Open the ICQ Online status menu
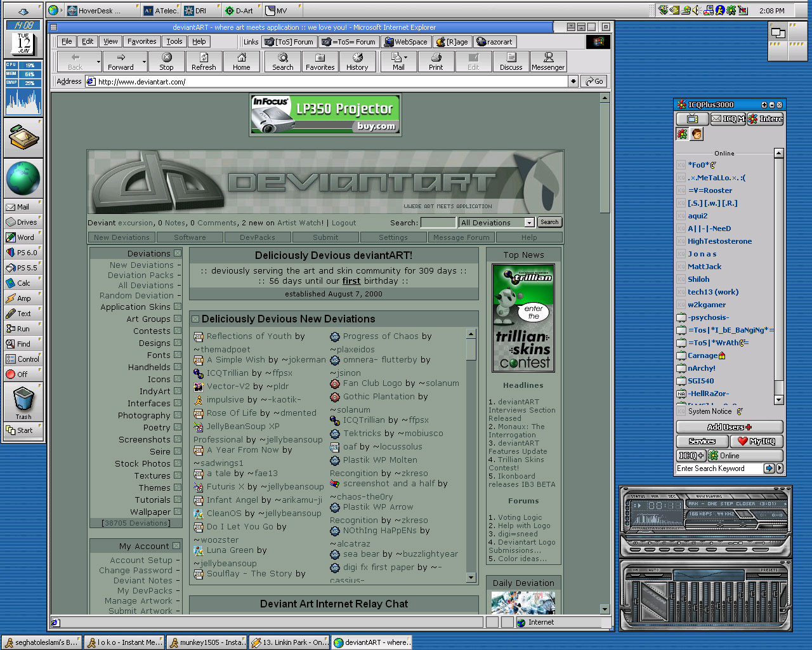Image resolution: width=812 pixels, height=650 pixels. (x=745, y=456)
